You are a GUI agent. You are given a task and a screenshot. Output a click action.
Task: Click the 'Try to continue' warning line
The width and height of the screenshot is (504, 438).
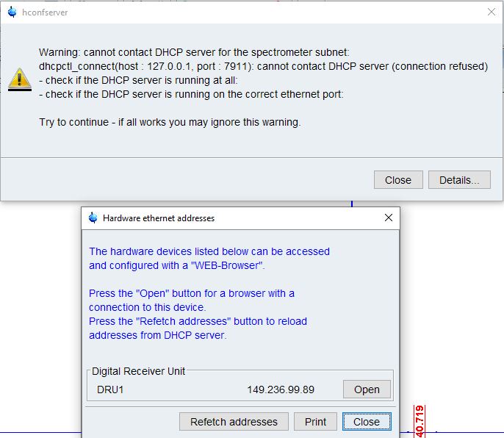[x=170, y=122]
